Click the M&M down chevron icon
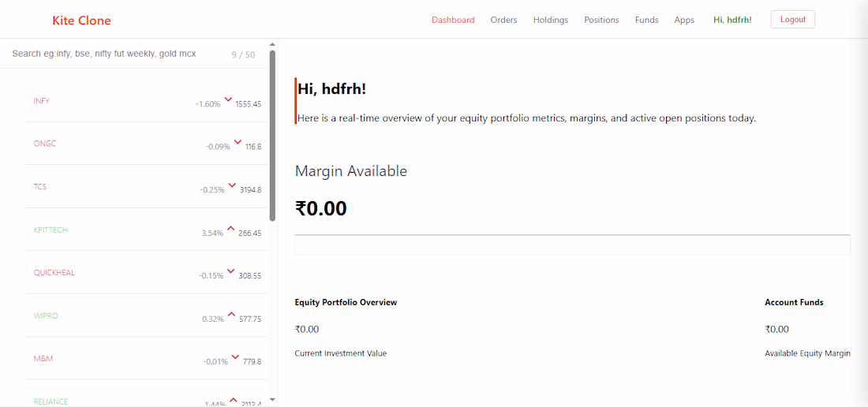The image size is (868, 407). tap(235, 357)
